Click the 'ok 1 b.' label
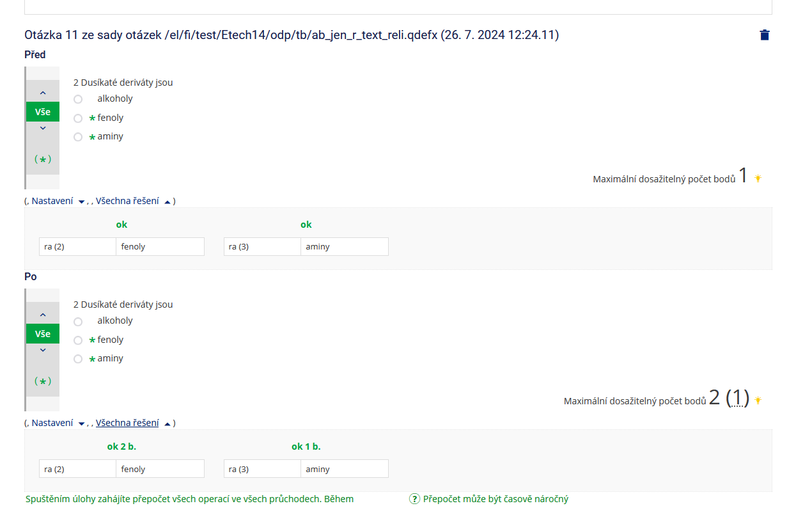 pyautogui.click(x=306, y=447)
